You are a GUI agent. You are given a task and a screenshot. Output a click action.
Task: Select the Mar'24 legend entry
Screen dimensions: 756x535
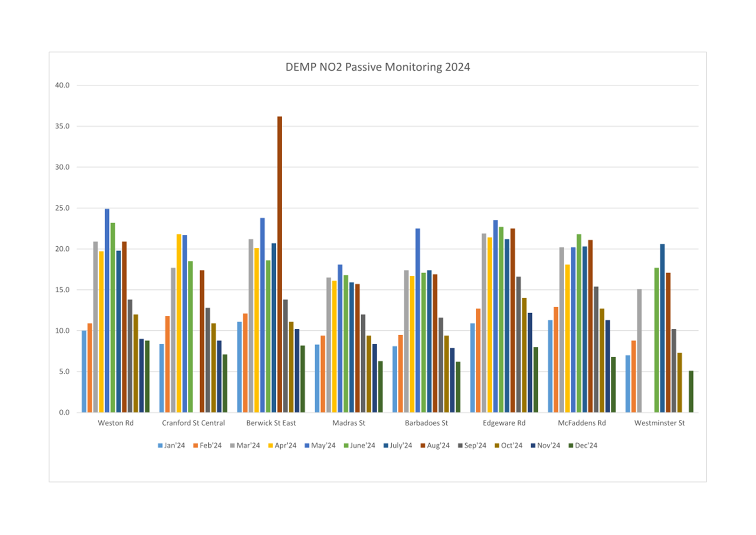[x=245, y=445]
